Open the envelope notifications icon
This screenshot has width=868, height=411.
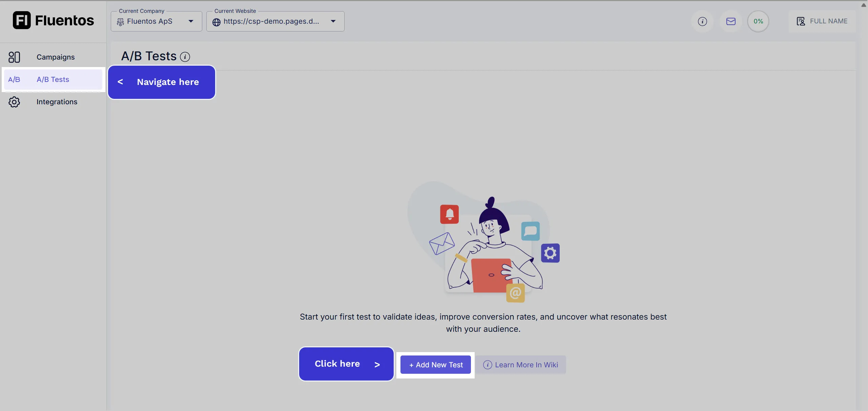pyautogui.click(x=731, y=21)
